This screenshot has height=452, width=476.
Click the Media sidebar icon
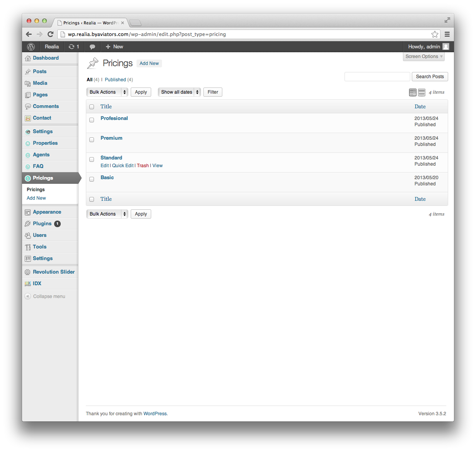coord(28,83)
